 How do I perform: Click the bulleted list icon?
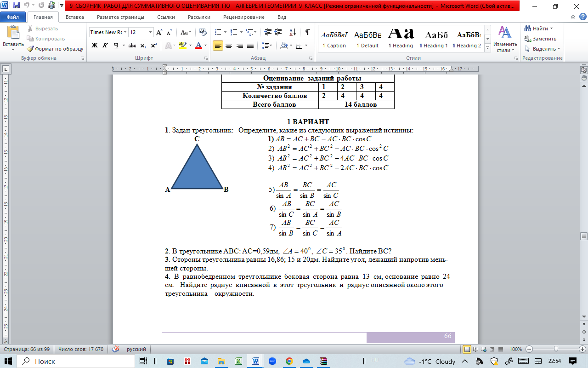(218, 32)
